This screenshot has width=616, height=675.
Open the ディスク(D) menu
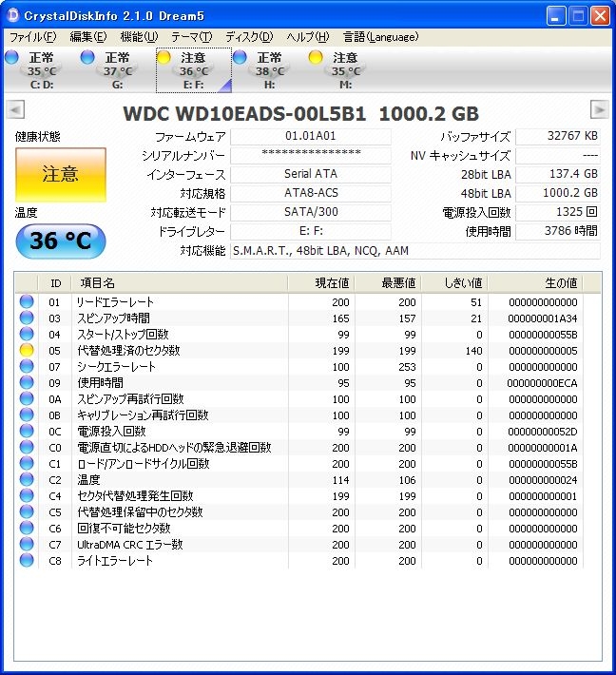(249, 37)
